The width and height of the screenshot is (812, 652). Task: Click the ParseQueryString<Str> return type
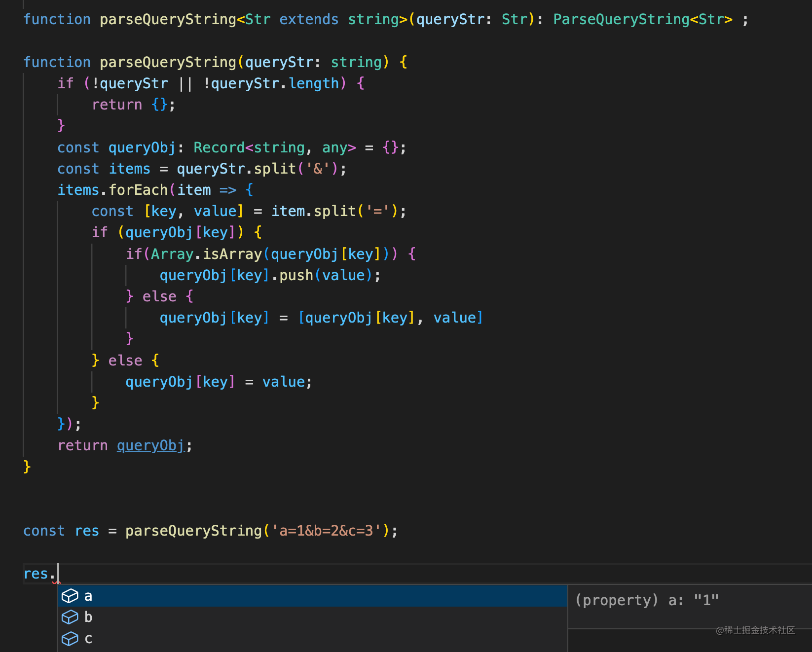pyautogui.click(x=642, y=19)
